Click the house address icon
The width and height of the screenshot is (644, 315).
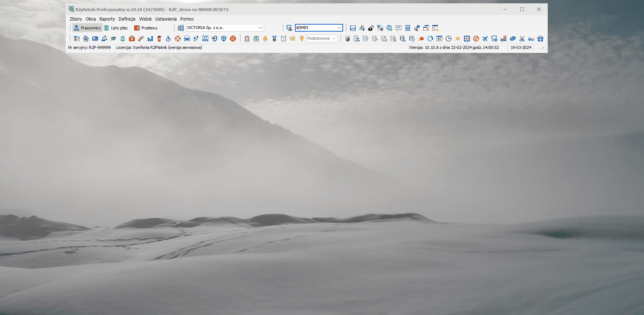(x=86, y=39)
